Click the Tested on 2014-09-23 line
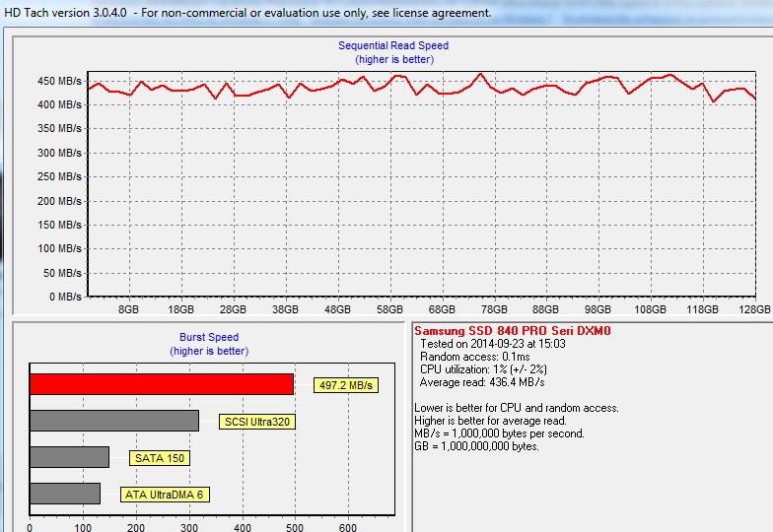Image resolution: width=773 pixels, height=532 pixels. (493, 344)
